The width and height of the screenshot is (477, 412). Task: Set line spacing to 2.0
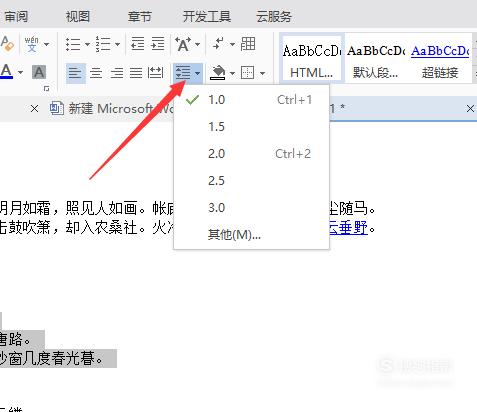pos(252,154)
